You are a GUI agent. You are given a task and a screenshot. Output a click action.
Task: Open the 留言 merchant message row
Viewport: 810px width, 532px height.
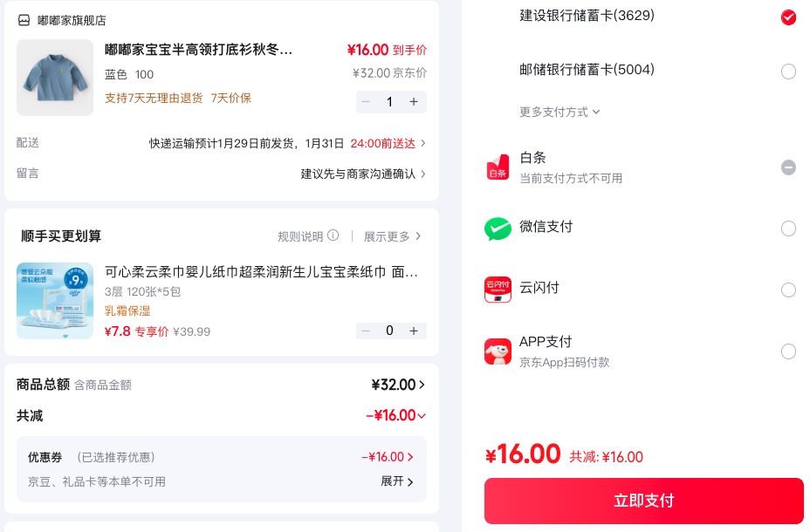click(221, 174)
